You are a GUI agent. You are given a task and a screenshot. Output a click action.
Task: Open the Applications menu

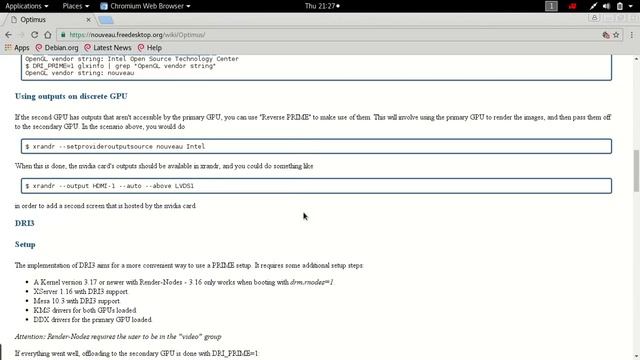(x=27, y=6)
